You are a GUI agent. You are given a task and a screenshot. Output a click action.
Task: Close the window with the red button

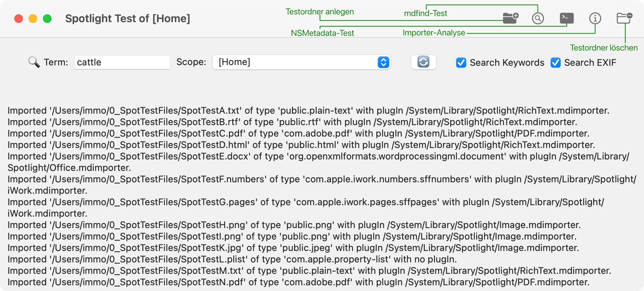(x=19, y=19)
